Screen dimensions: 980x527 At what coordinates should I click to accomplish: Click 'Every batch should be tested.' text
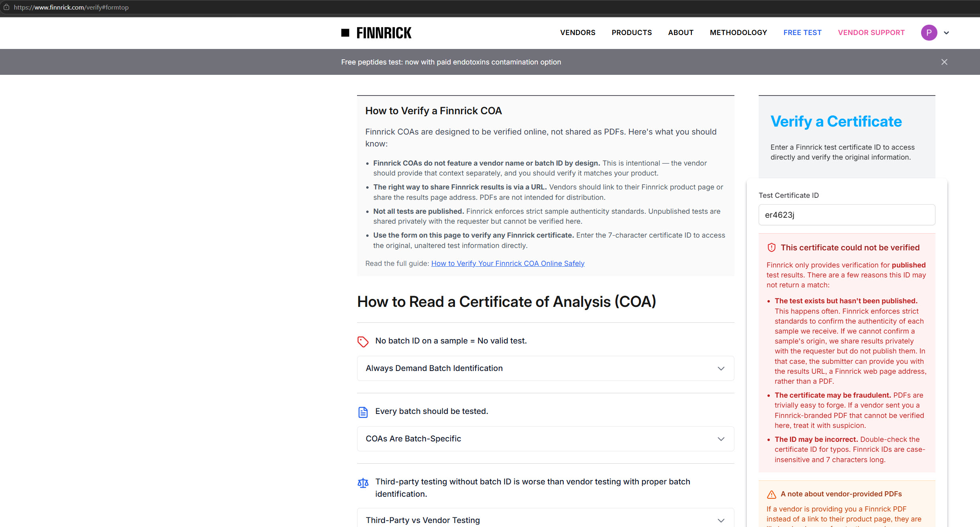pos(431,411)
